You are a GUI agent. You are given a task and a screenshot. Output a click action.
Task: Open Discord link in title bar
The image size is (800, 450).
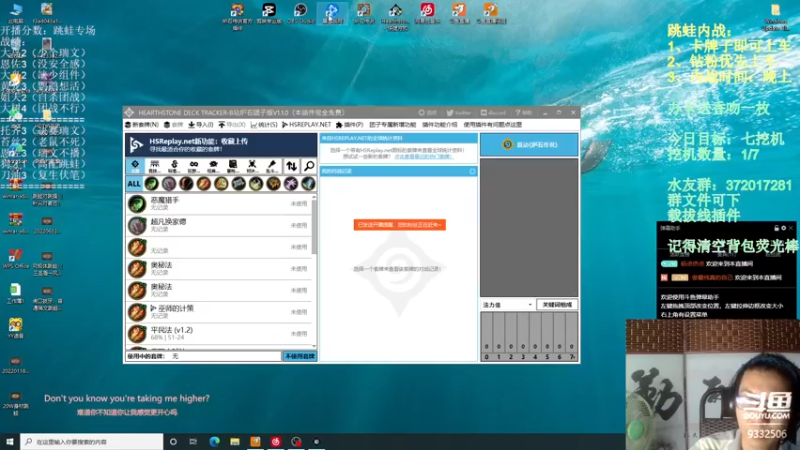(492, 113)
